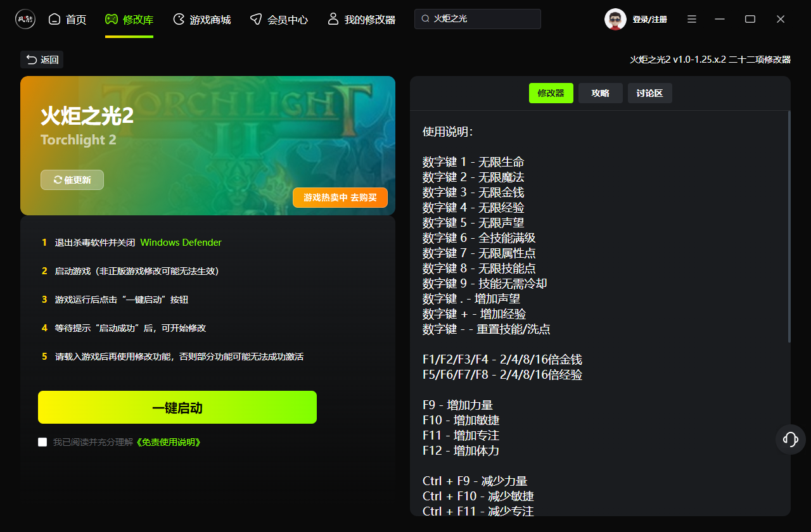Click the F10 - 增加敏捷 line
The image size is (811, 532).
coord(461,421)
